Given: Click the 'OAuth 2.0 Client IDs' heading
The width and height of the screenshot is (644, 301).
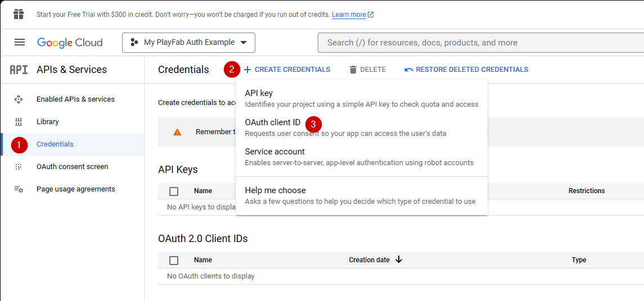Looking at the screenshot, I should (x=203, y=238).
